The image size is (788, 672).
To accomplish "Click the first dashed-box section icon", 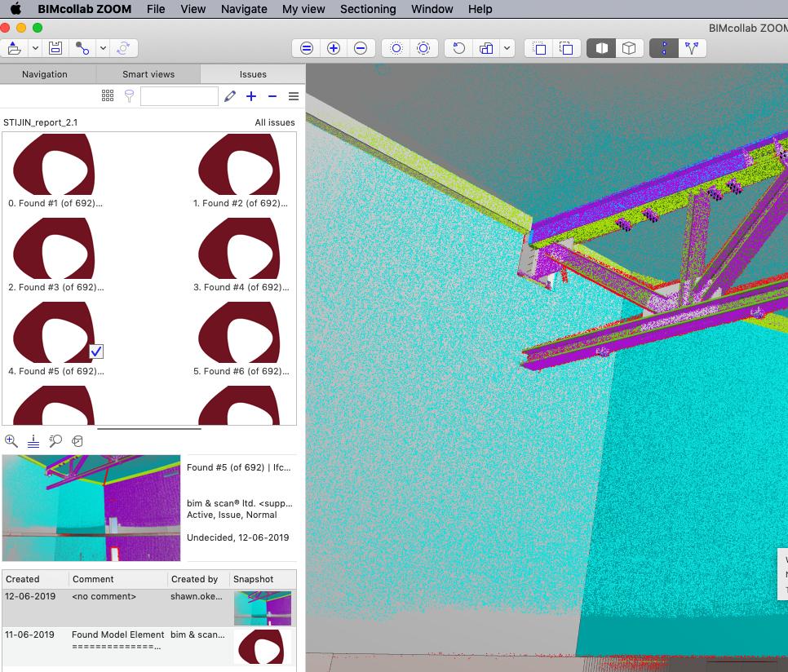I will [540, 48].
